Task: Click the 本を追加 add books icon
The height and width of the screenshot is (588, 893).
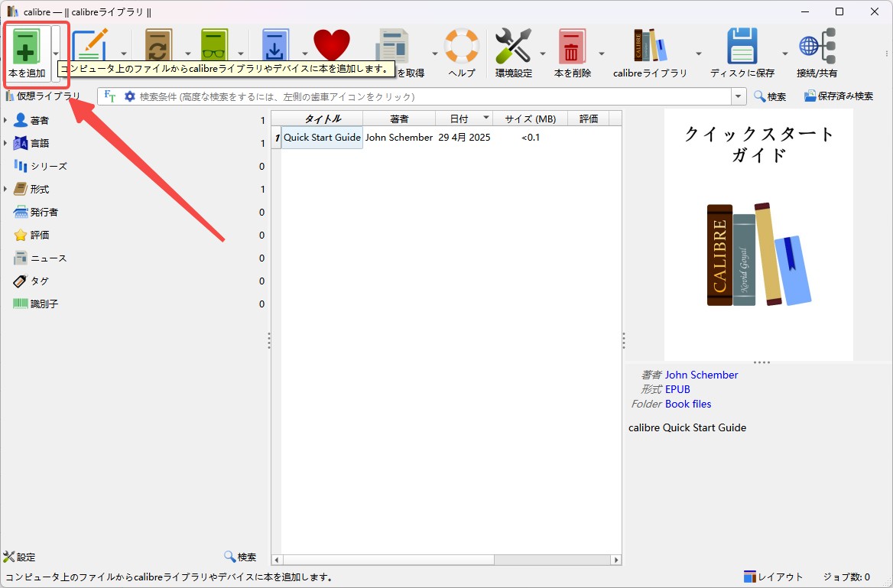Action: point(24,46)
